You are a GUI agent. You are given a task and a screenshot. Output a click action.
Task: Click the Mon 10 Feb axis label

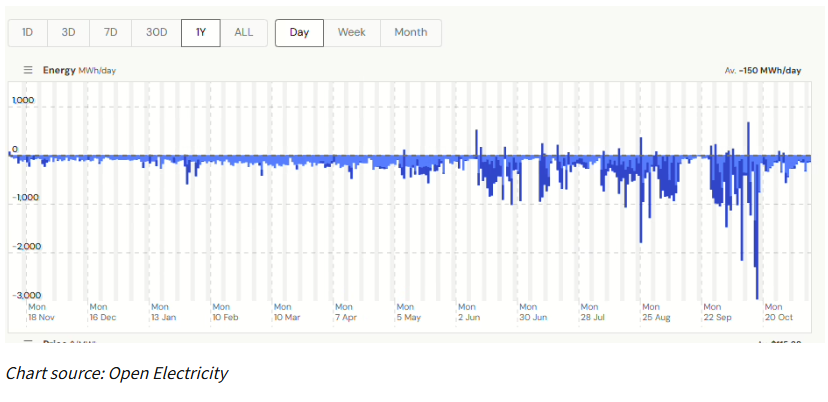(x=225, y=312)
